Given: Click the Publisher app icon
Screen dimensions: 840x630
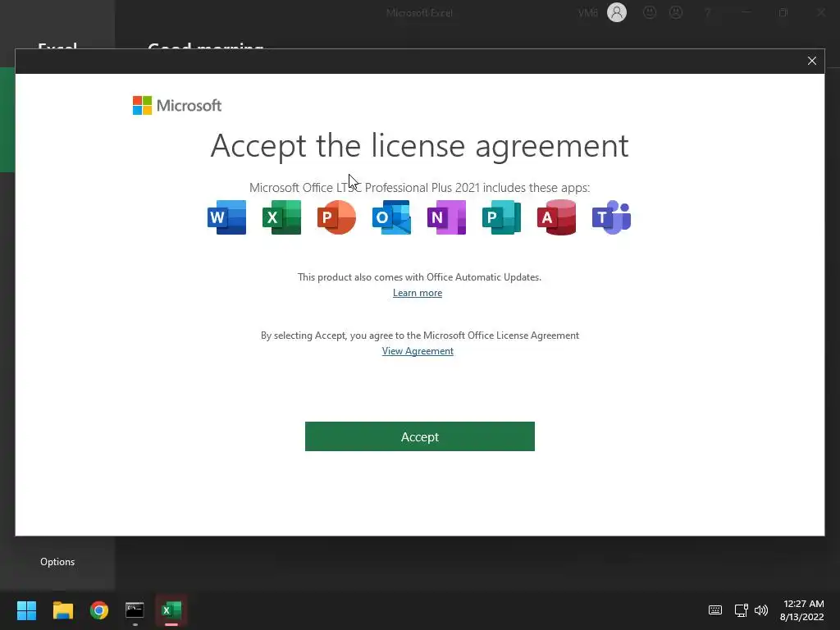Looking at the screenshot, I should coord(501,217).
